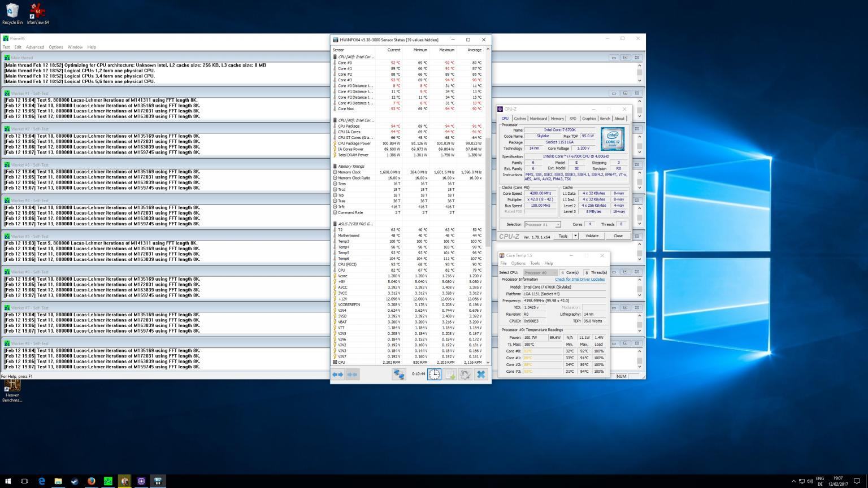Click Prime95 Main thread pane scrollbar

[x=639, y=72]
